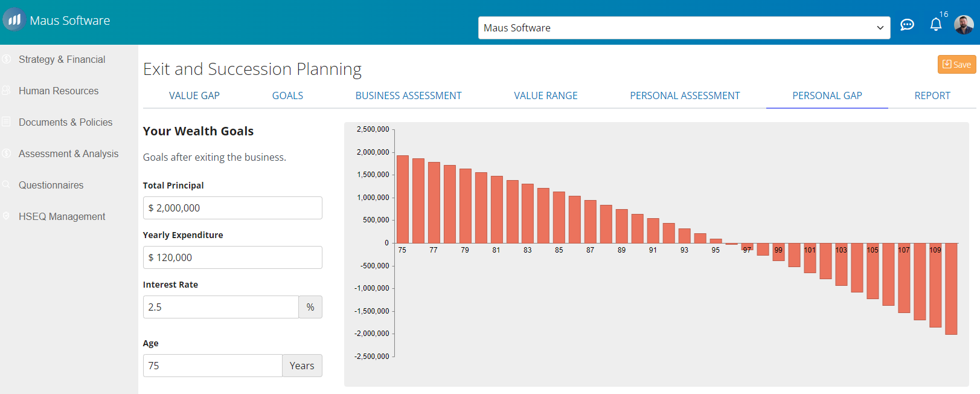This screenshot has height=394, width=980.
Task: Switch to the Goals tab
Action: (287, 95)
